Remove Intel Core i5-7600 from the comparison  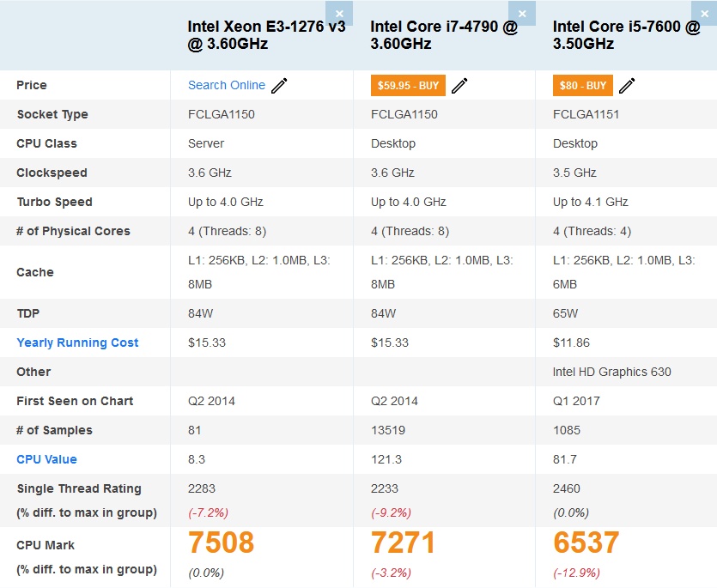click(x=705, y=14)
